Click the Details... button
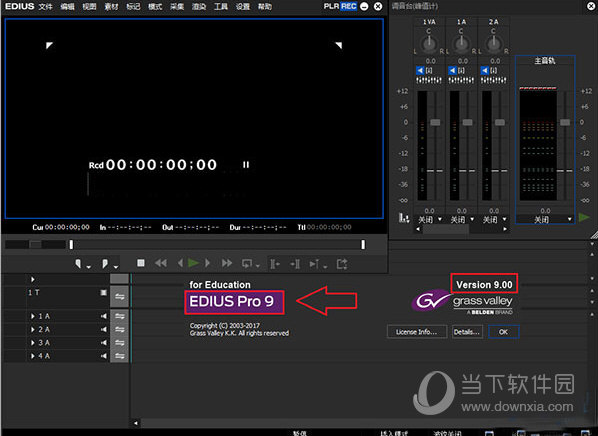This screenshot has height=436, width=598. [x=467, y=332]
